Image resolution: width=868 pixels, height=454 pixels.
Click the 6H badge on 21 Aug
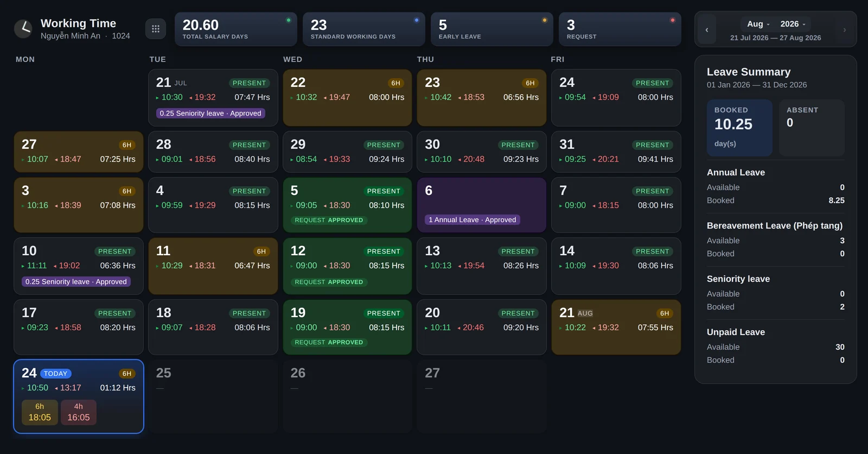[665, 313]
